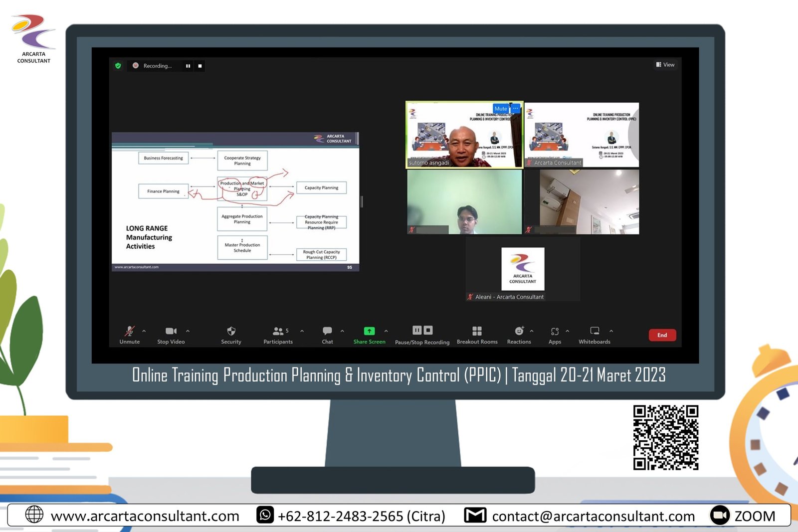Open the Reactions smiley icon
Image resolution: width=798 pixels, height=532 pixels.
pos(519,331)
